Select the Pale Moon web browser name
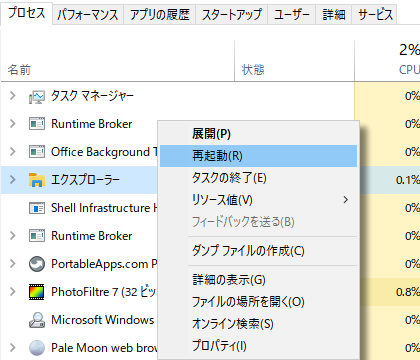Image resolution: width=420 pixels, height=360 pixels. coord(104,348)
